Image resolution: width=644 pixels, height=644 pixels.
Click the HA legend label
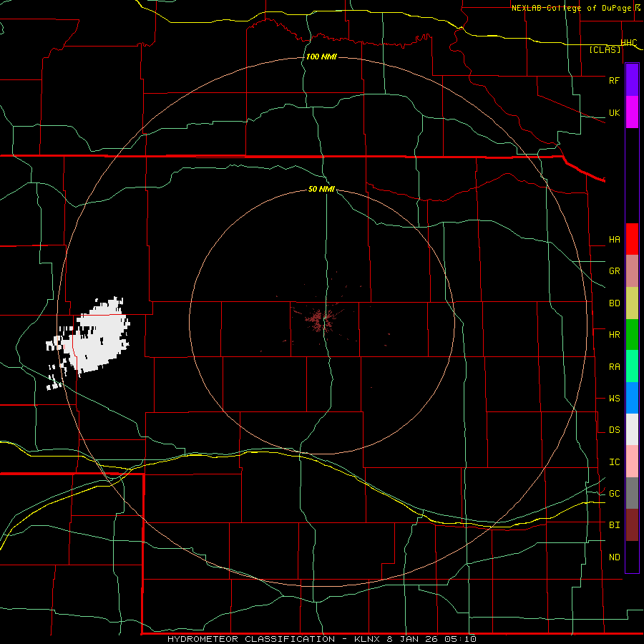coord(614,240)
